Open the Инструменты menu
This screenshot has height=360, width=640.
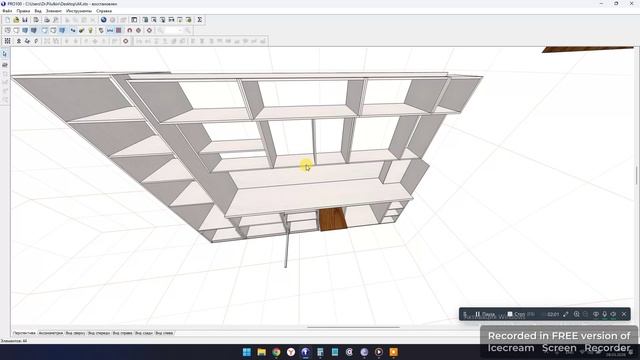coord(79,11)
